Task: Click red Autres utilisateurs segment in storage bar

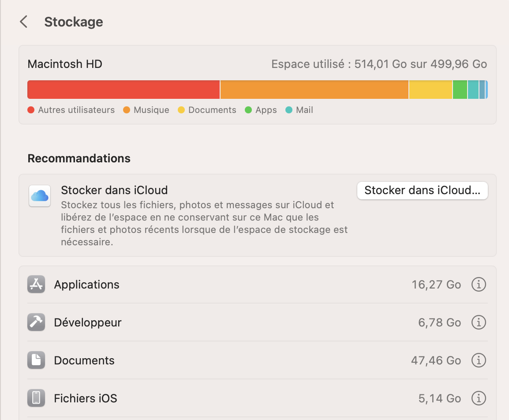Action: (124, 90)
